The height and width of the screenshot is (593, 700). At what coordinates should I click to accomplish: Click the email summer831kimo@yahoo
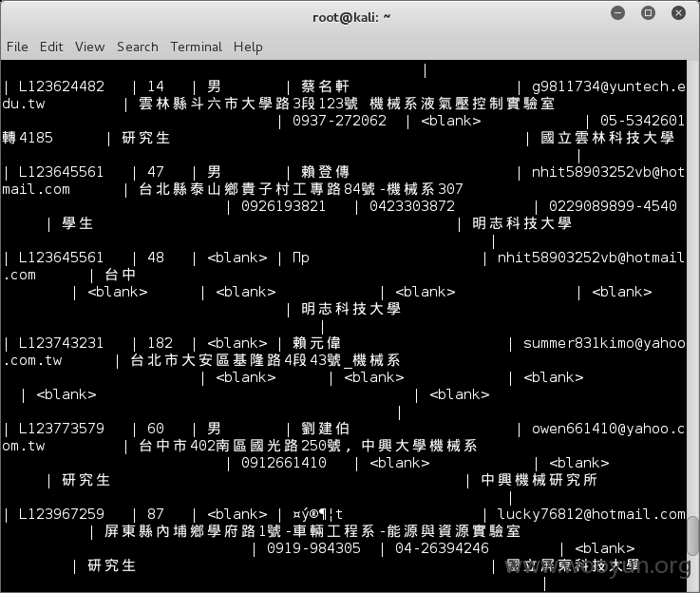604,343
